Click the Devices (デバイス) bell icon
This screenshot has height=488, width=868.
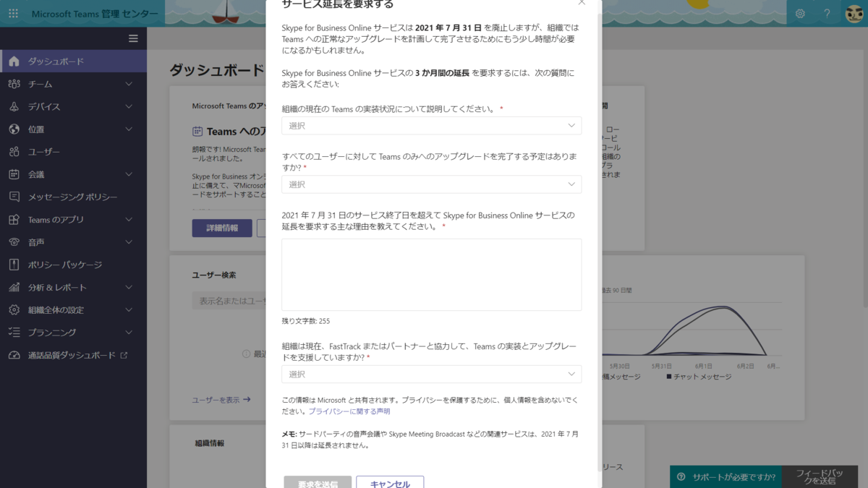point(14,106)
